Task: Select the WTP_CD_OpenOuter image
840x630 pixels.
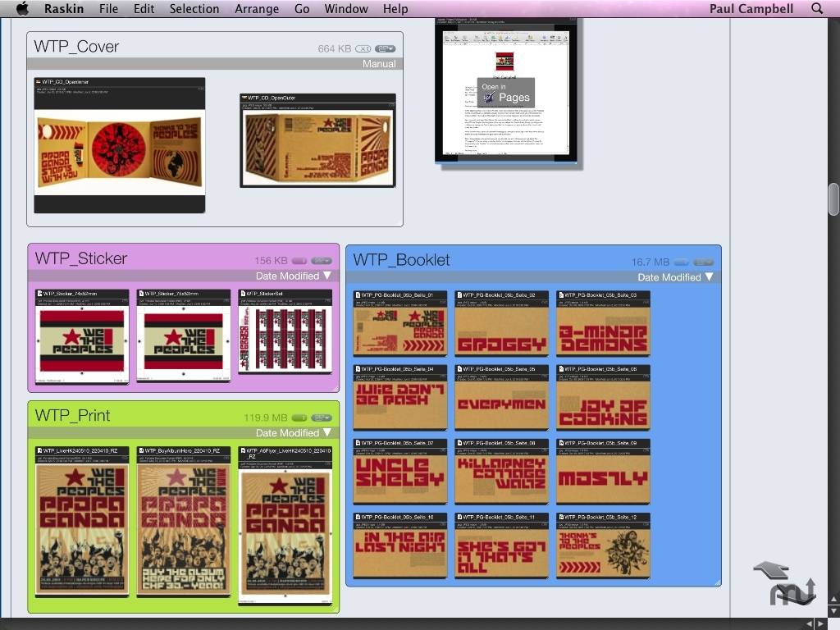Action: pyautogui.click(x=317, y=140)
